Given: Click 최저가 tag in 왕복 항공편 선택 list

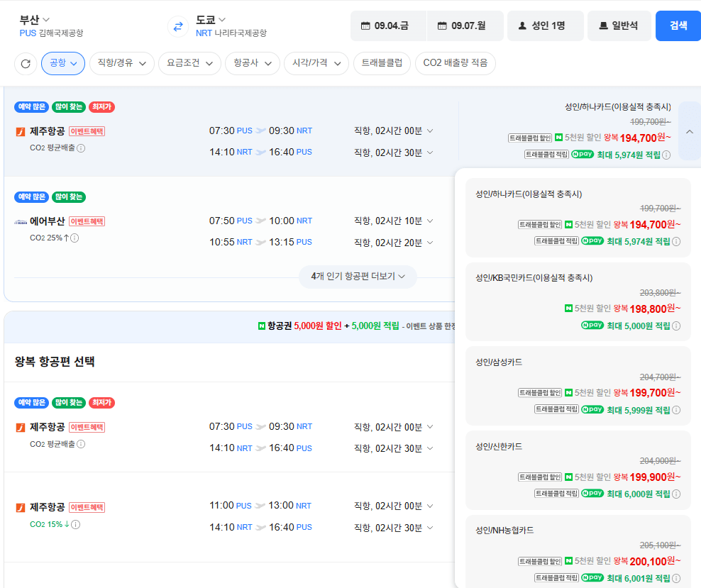Looking at the screenshot, I should click(102, 403).
